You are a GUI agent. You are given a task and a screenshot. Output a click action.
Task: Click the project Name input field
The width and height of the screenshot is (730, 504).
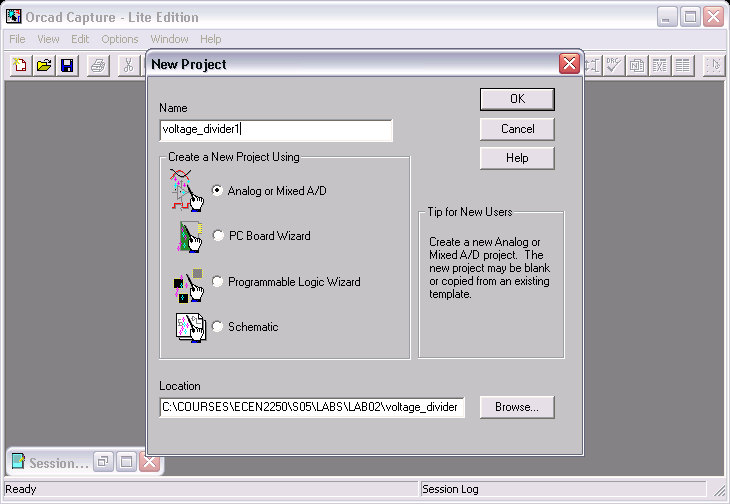coord(276,130)
